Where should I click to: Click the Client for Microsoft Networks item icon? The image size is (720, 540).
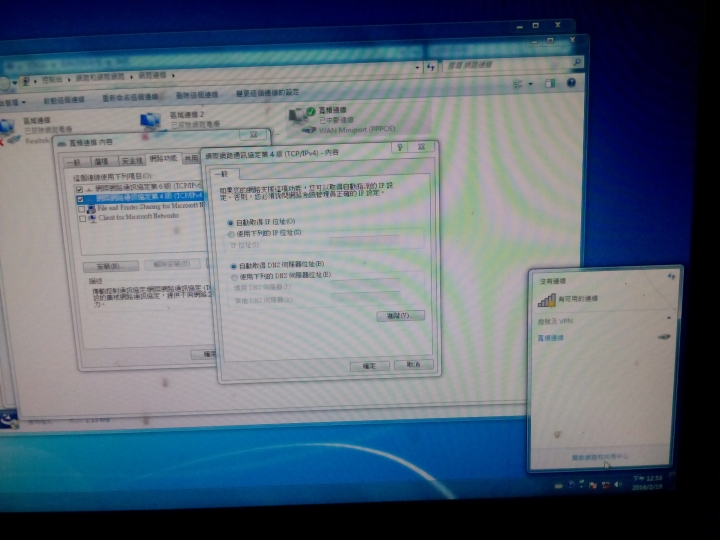tap(92, 219)
